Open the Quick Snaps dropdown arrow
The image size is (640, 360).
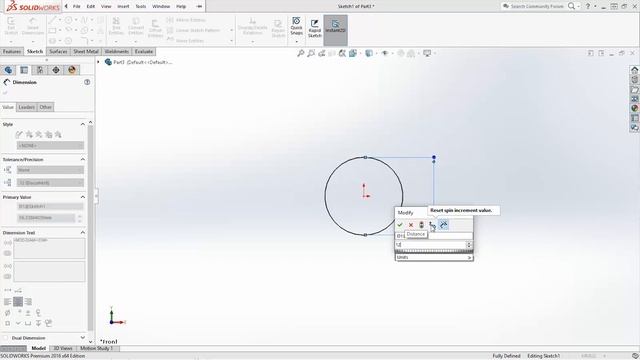[x=296, y=41]
